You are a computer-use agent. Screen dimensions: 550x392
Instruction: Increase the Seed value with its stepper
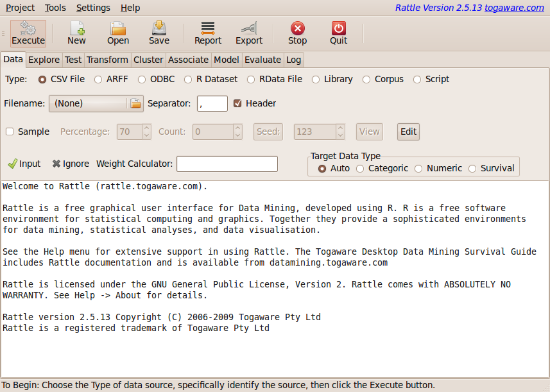(x=338, y=128)
